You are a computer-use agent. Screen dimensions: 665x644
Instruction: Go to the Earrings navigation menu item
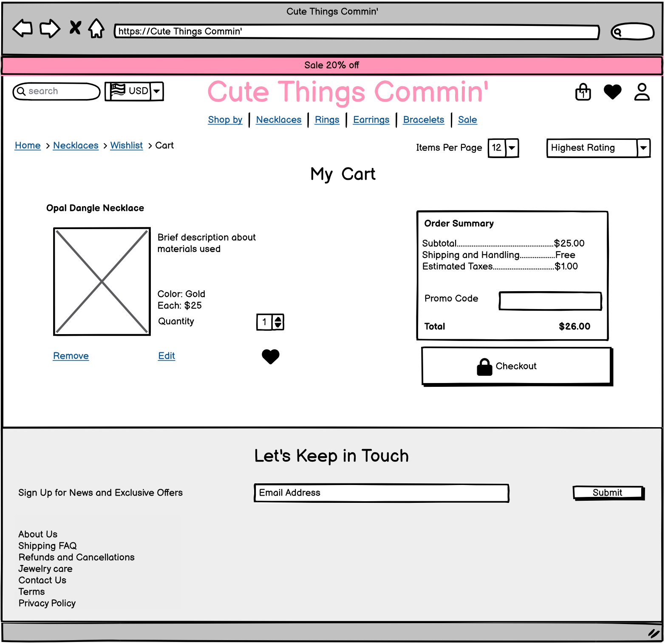371,120
